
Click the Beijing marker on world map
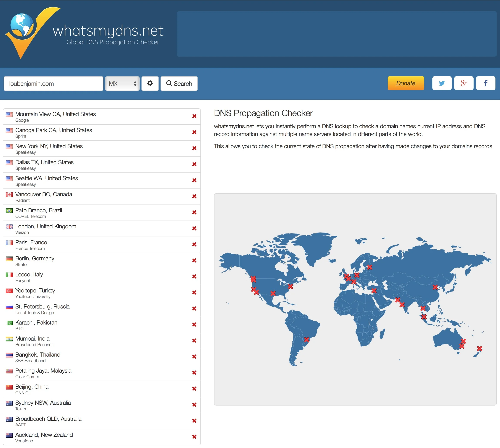[435, 287]
